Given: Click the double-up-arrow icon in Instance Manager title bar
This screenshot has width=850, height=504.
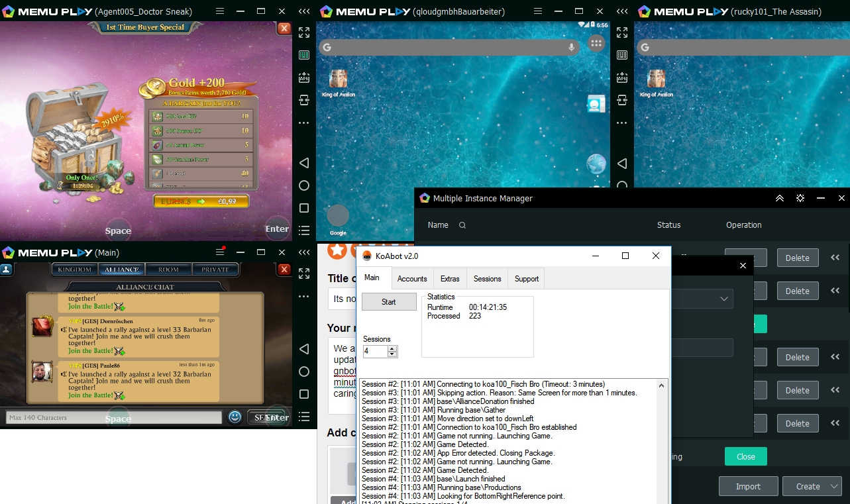Looking at the screenshot, I should point(780,198).
